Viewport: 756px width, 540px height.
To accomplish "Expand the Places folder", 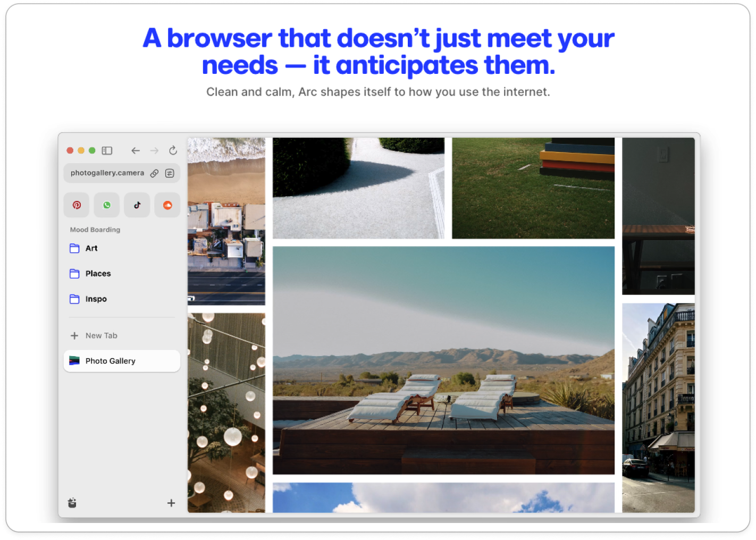I will 98,274.
